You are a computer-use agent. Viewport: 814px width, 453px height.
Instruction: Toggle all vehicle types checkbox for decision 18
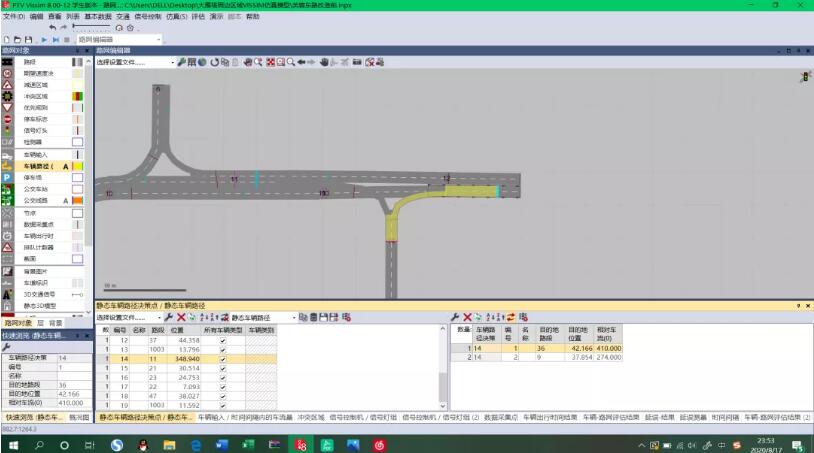coord(223,396)
